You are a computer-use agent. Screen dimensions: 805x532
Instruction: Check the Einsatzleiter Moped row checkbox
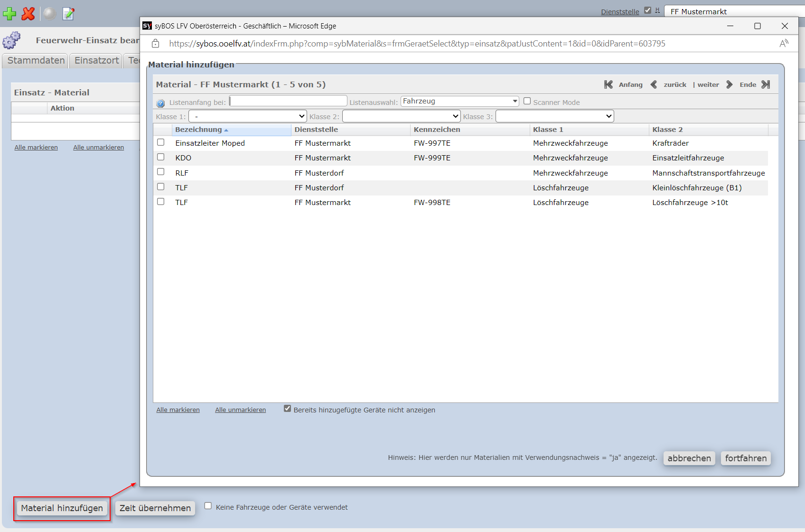(161, 142)
